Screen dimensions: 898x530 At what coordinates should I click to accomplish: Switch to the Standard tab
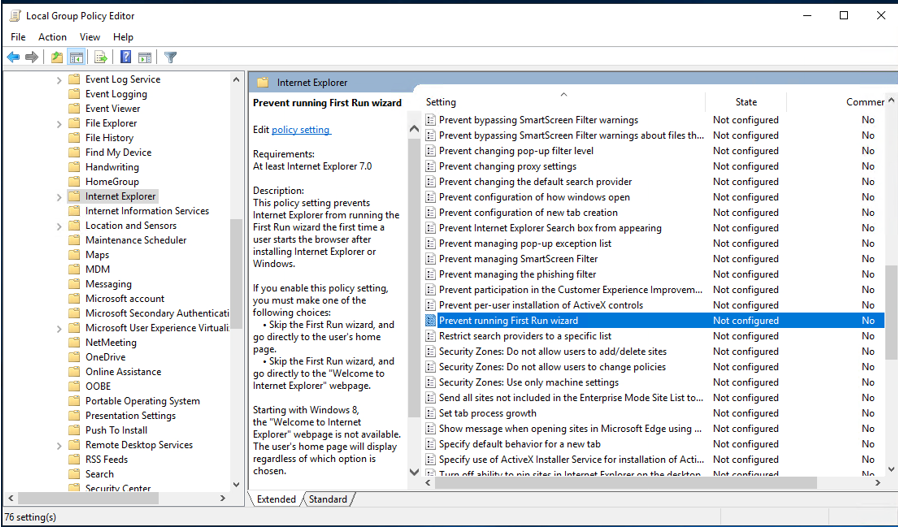click(x=327, y=499)
